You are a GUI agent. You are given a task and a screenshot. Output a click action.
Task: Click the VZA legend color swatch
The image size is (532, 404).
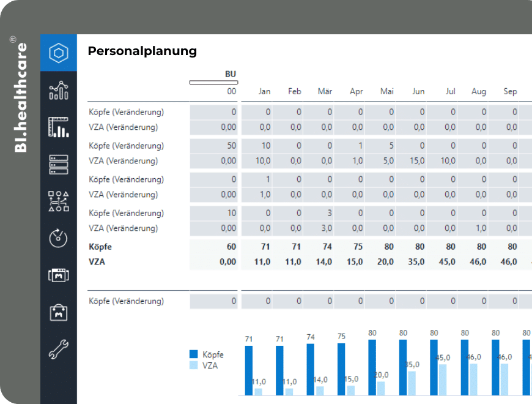pyautogui.click(x=193, y=365)
